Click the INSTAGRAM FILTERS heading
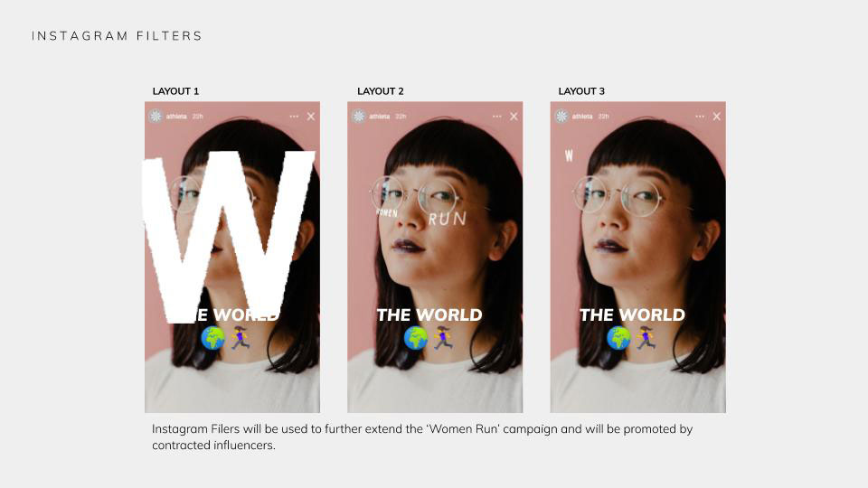Image resolution: width=868 pixels, height=488 pixels. click(117, 36)
